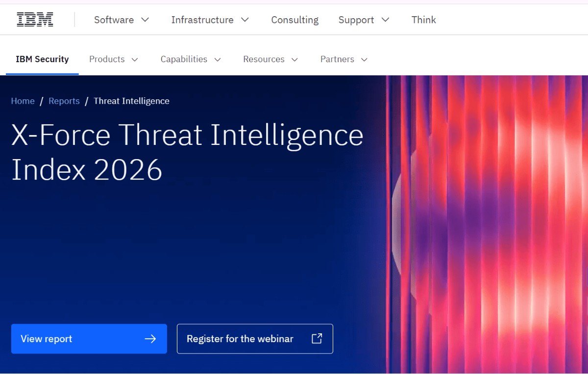The width and height of the screenshot is (588, 374).
Task: Open the Software menu
Action: coord(122,20)
